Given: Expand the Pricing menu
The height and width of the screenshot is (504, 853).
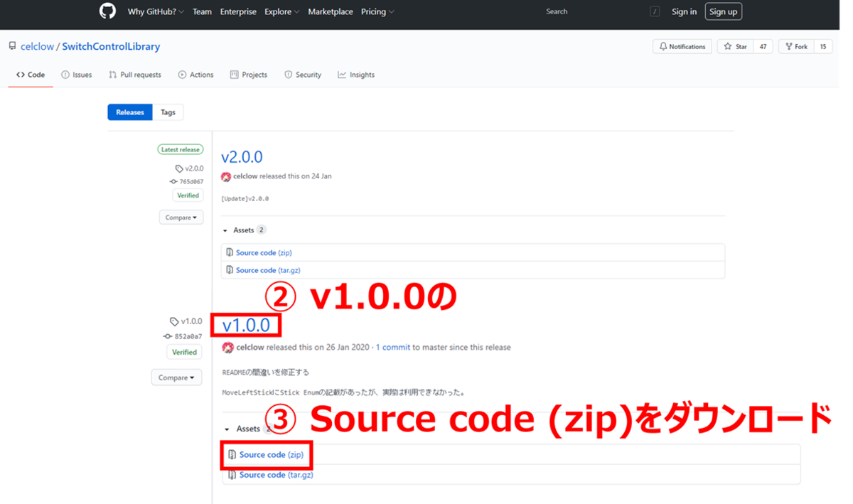Looking at the screenshot, I should 377,11.
